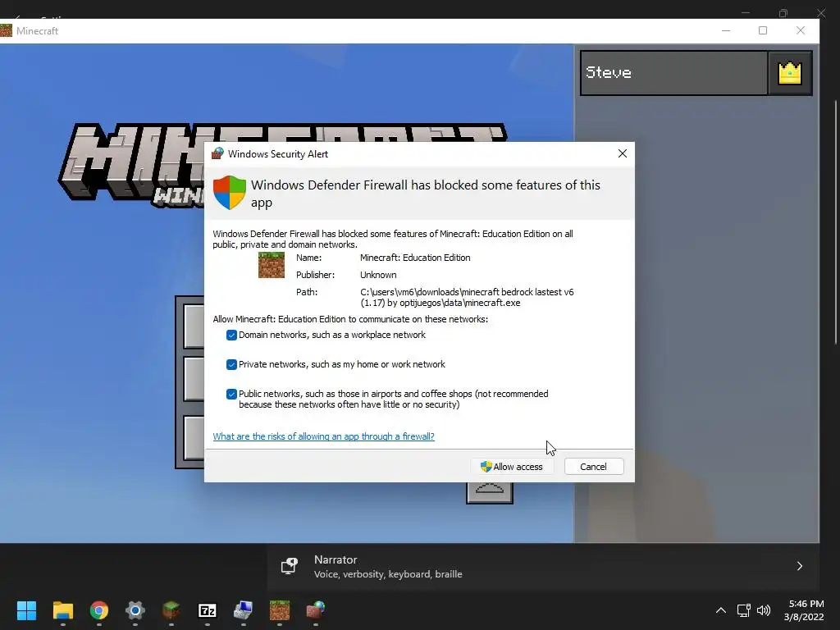This screenshot has width=840, height=630.
Task: Select the firewall alert taskbar icon
Action: tap(316, 610)
